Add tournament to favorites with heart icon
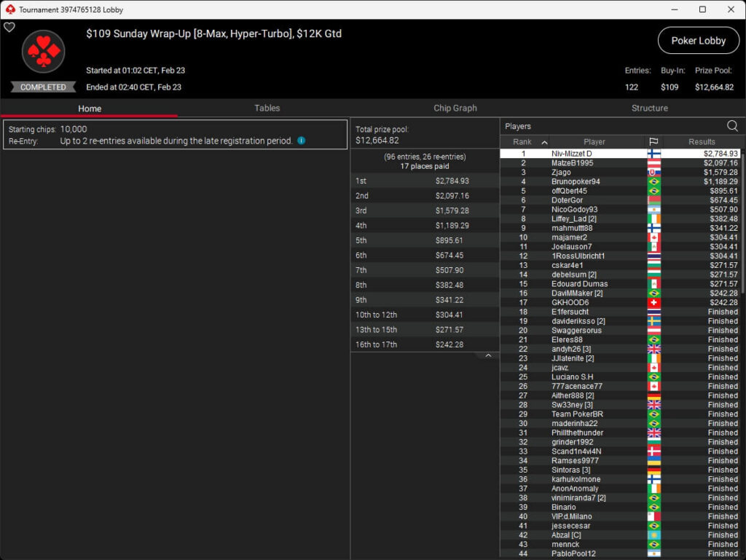Viewport: 746px width, 560px height. [x=9, y=28]
